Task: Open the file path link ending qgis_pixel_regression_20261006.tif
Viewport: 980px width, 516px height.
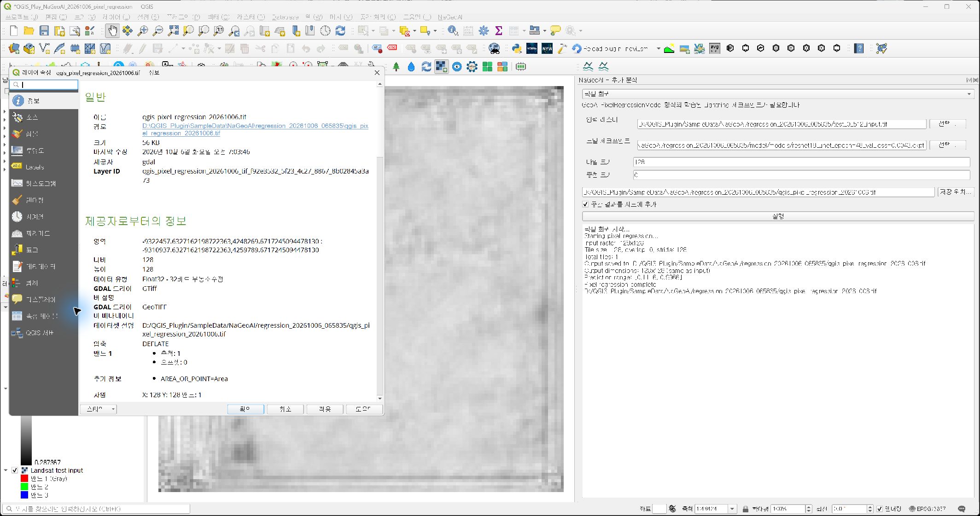Action: click(x=255, y=129)
